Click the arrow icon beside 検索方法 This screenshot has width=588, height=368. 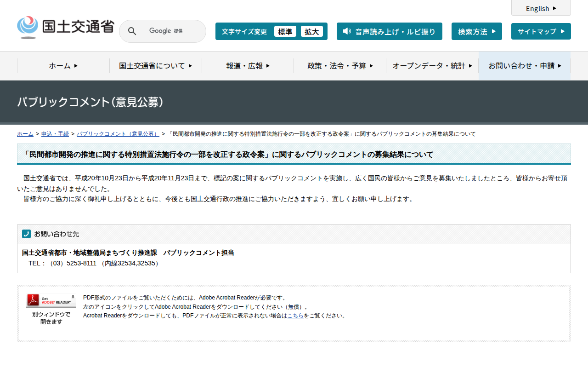point(493,31)
